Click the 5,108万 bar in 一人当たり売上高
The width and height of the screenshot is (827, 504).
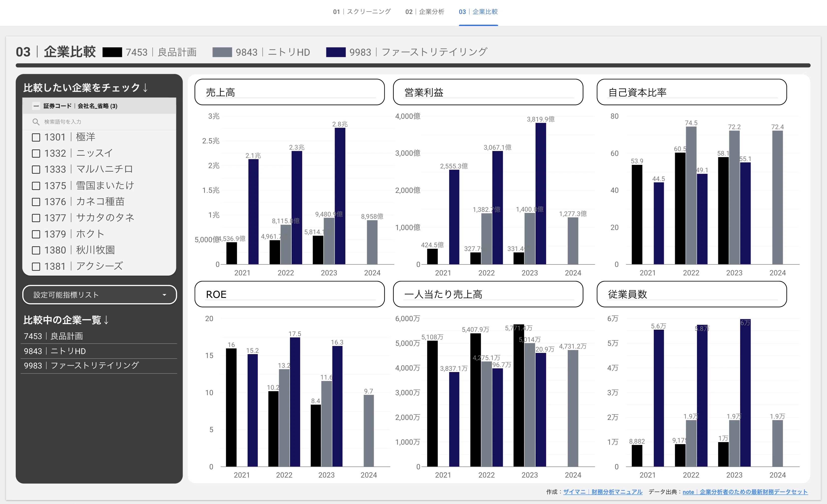pyautogui.click(x=432, y=404)
